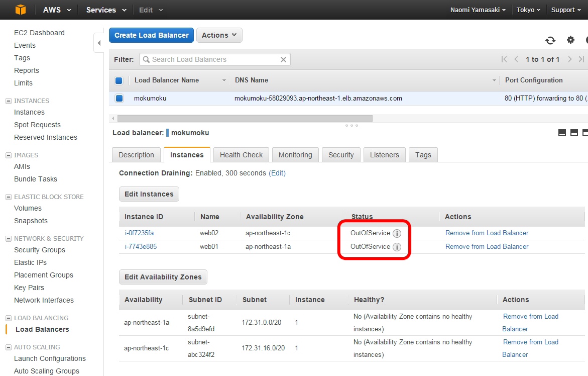The image size is (588, 376).
Task: Open the settings gear icon
Action: pos(570,40)
